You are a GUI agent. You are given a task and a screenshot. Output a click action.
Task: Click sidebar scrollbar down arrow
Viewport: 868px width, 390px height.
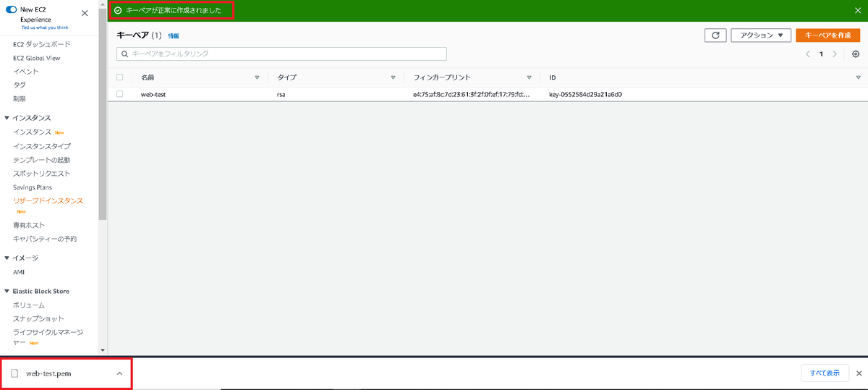[103, 350]
